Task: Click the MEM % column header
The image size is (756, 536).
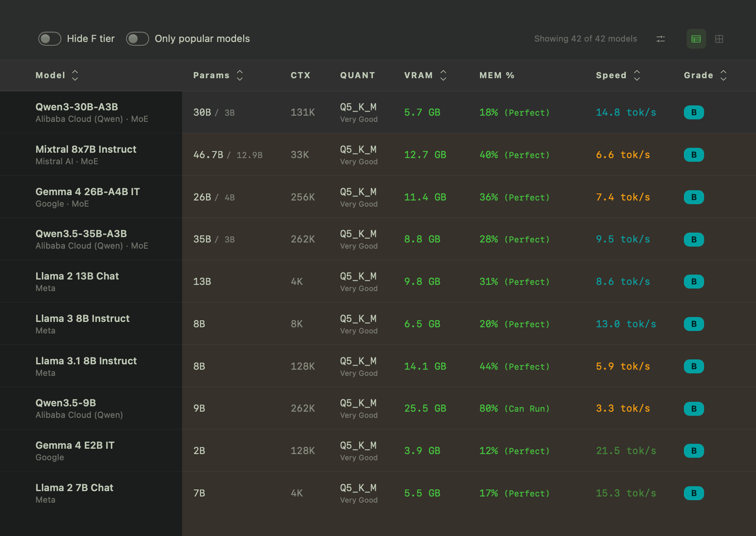Action: coord(497,75)
